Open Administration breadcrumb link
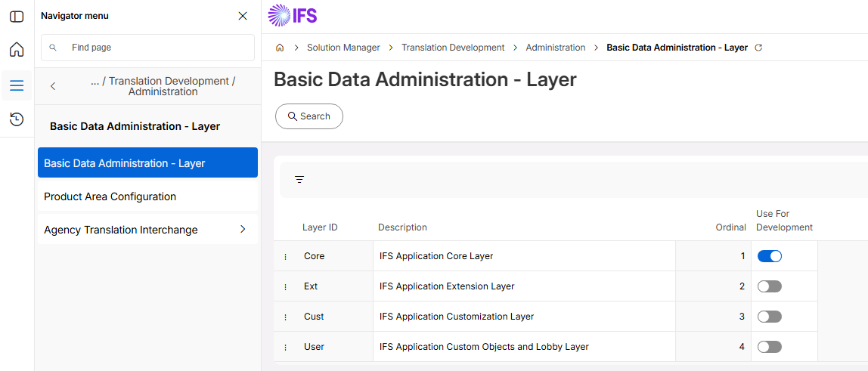 click(555, 48)
